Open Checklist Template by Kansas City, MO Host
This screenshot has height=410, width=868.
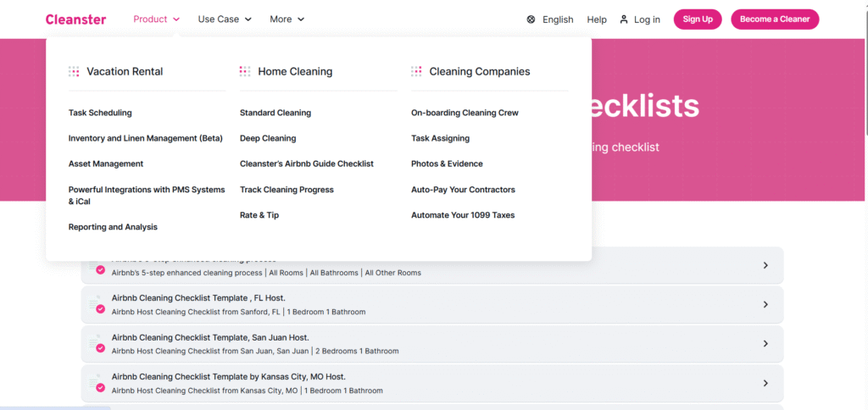[x=229, y=377]
